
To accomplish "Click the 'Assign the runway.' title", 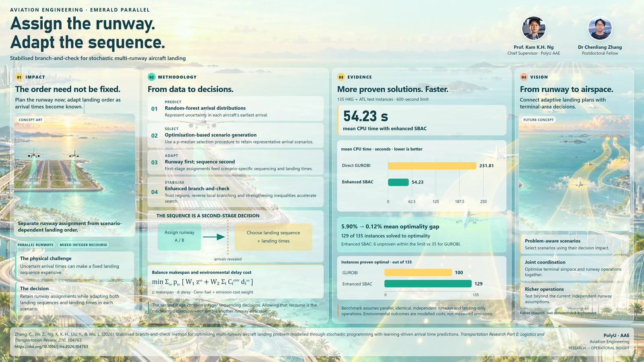I will pyautogui.click(x=83, y=24).
